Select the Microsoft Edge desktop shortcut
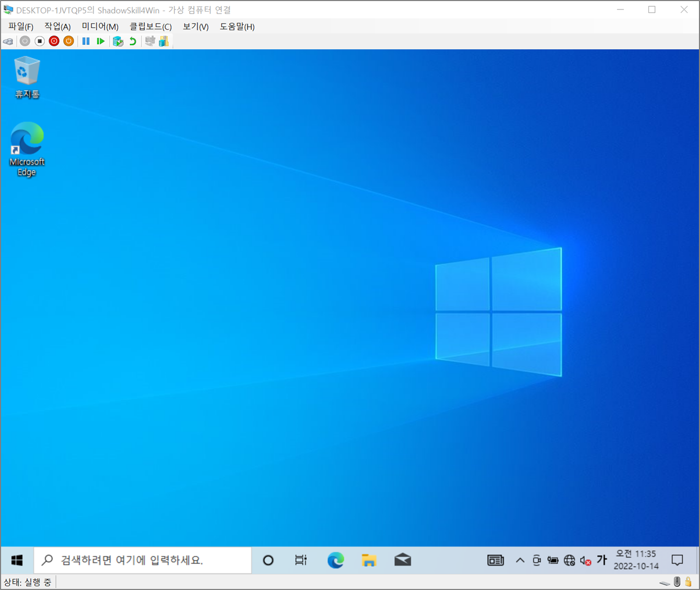Viewport: 700px width, 590px height. click(27, 149)
